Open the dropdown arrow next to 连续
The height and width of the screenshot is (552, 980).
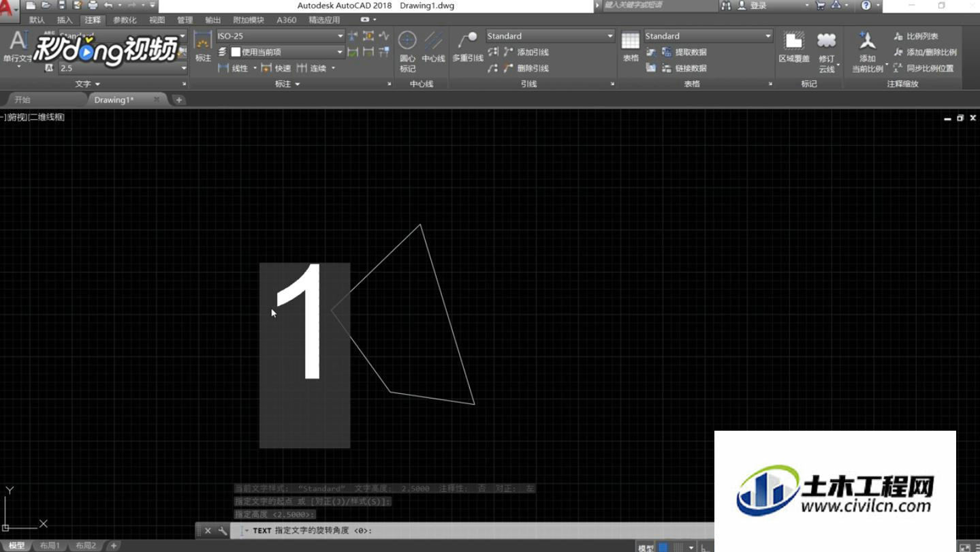pos(333,68)
